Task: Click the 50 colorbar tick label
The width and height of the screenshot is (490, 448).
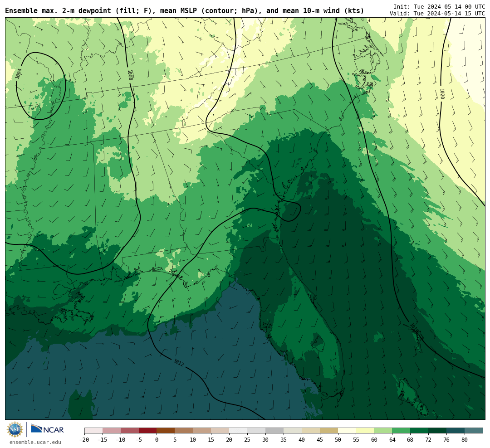Action: 338,439
